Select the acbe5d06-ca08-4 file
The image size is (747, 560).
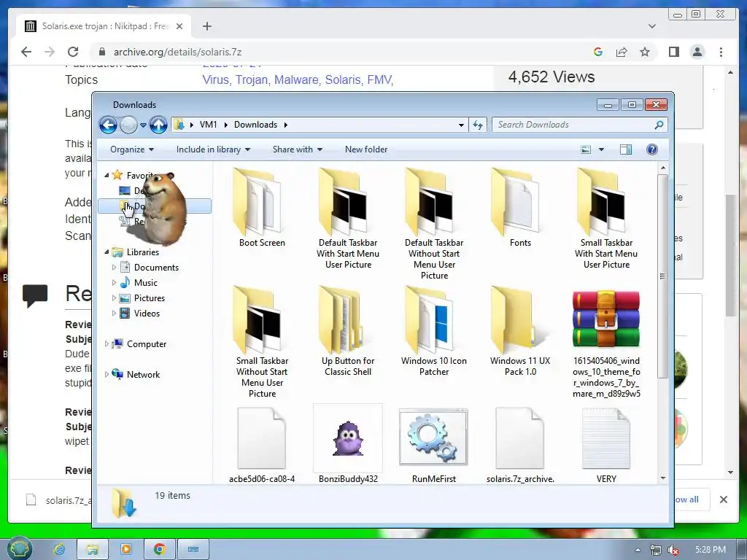point(262,446)
